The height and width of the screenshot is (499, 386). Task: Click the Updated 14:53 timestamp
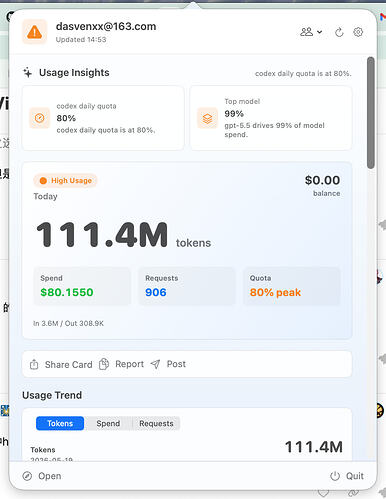81,40
